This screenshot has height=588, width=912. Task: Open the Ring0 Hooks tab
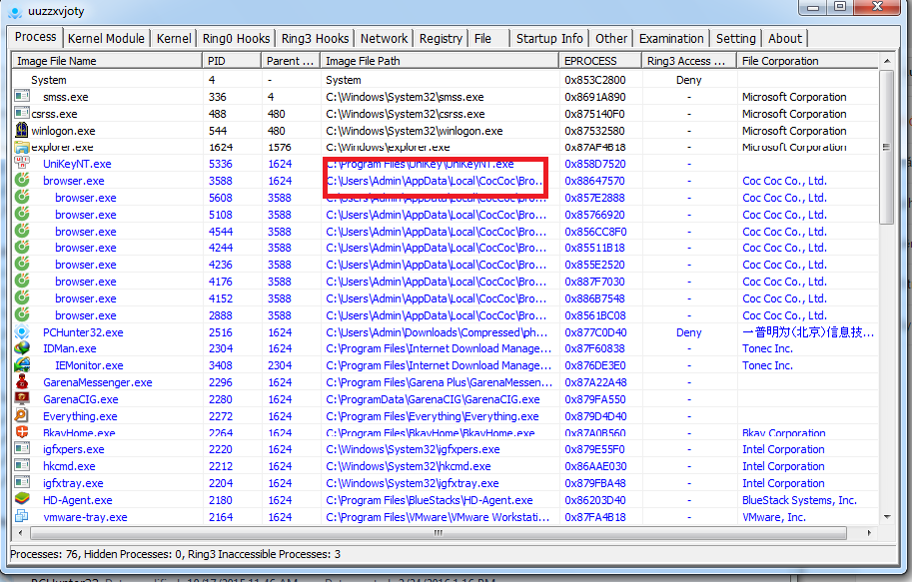[x=236, y=39]
